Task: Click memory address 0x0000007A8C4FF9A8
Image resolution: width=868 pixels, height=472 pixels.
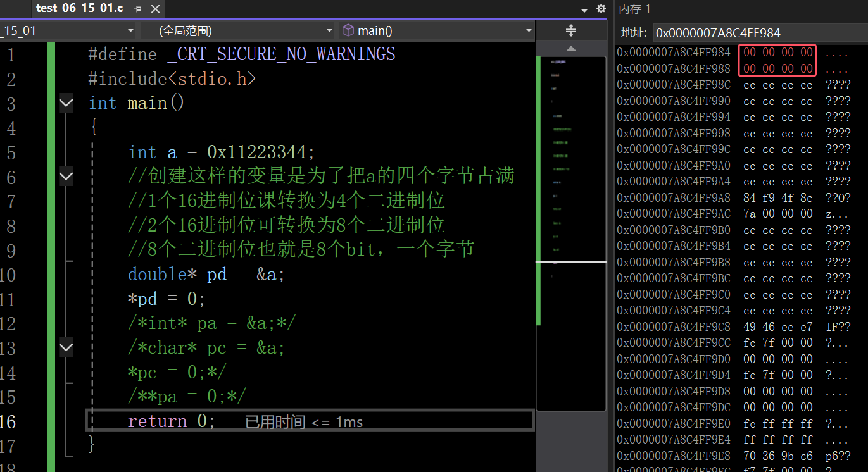Action: tap(674, 198)
